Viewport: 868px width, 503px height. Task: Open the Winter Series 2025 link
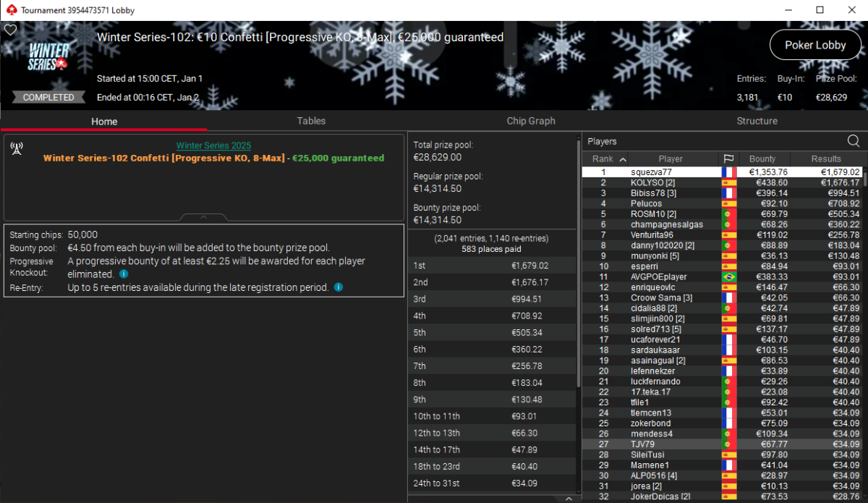pyautogui.click(x=213, y=145)
